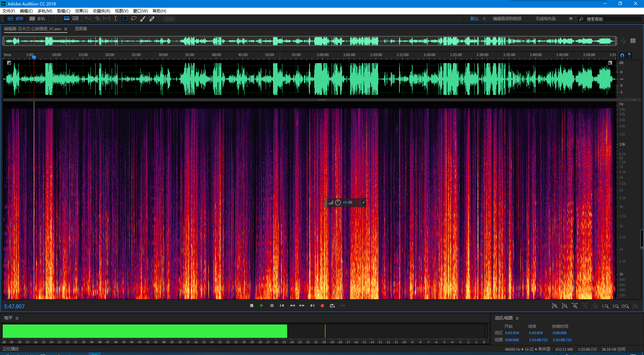644x355 pixels.
Task: Open the 电平 panel menu
Action: click(17, 318)
